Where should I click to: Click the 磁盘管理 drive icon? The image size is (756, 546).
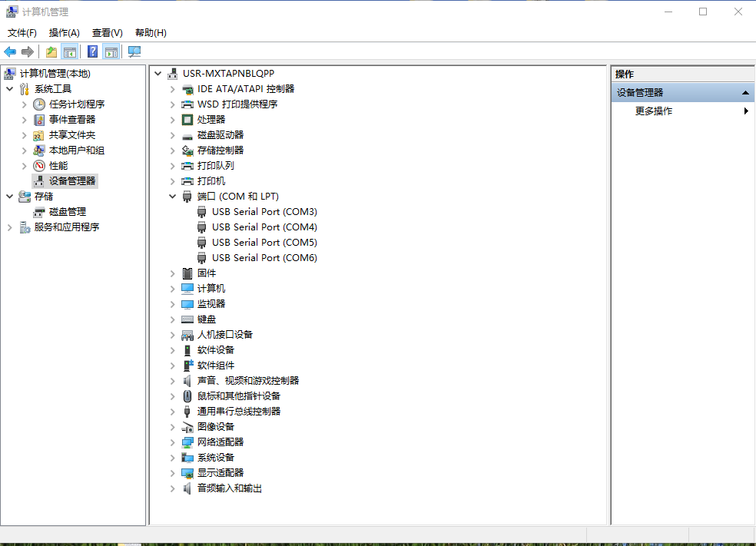click(x=39, y=212)
